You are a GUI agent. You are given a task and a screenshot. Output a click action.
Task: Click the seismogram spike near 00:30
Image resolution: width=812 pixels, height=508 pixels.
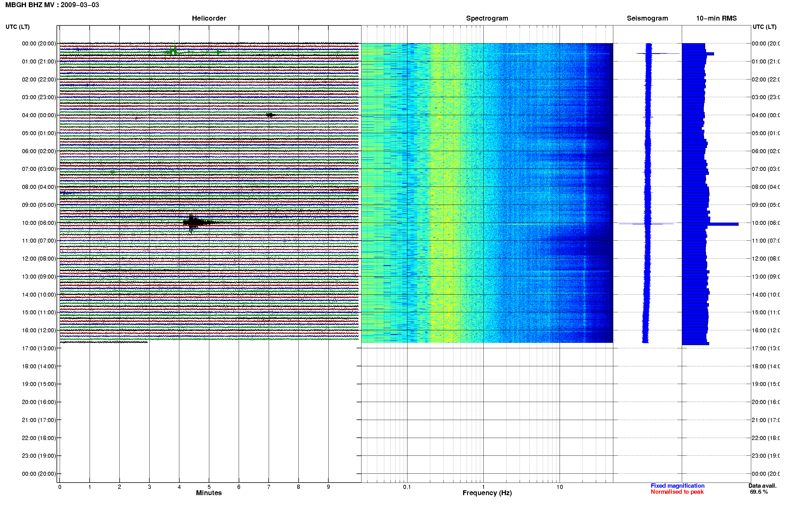[x=657, y=53]
